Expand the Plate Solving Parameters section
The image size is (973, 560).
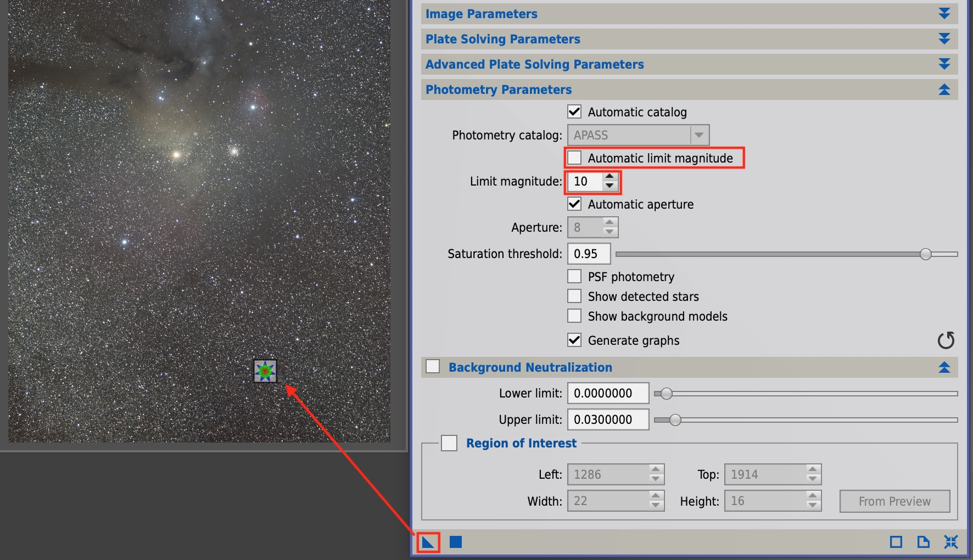click(944, 39)
